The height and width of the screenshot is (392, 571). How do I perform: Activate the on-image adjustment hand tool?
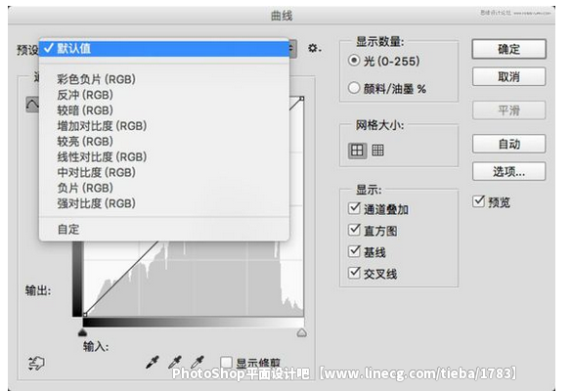coord(36,363)
